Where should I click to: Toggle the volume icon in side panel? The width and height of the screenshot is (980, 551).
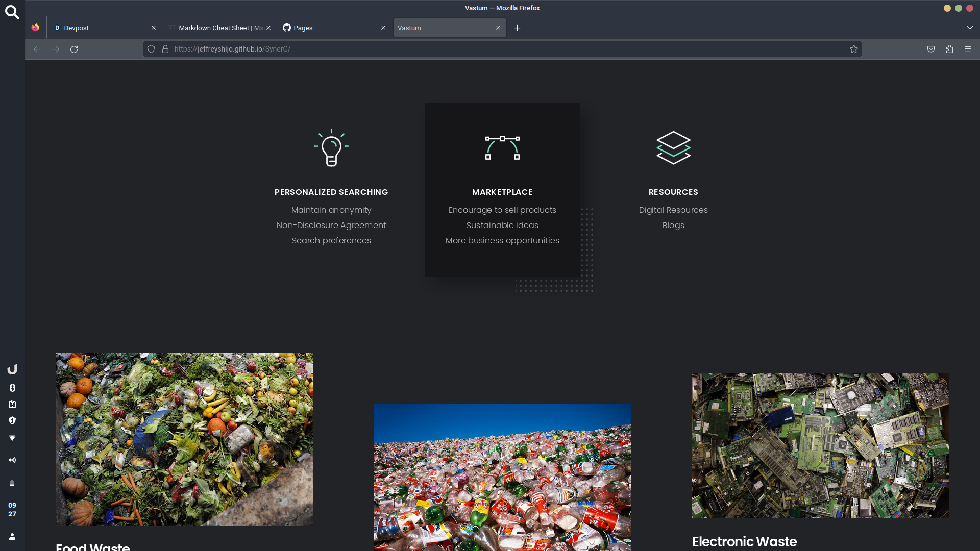pos(12,460)
